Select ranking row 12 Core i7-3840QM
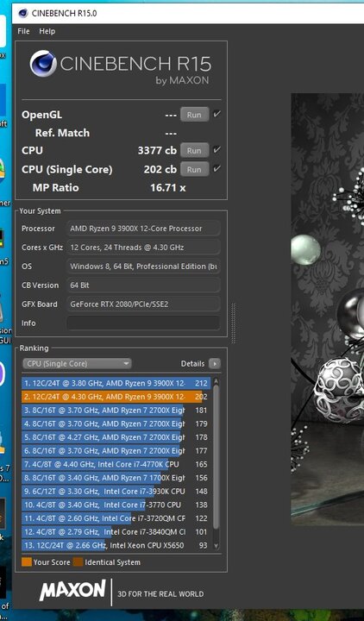The image size is (364, 621). pyautogui.click(x=116, y=531)
